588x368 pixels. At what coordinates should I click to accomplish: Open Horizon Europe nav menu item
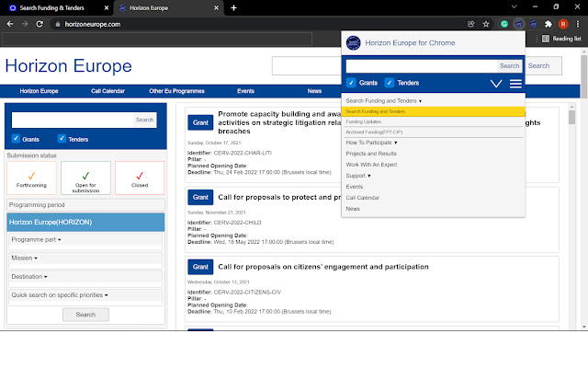tap(39, 91)
